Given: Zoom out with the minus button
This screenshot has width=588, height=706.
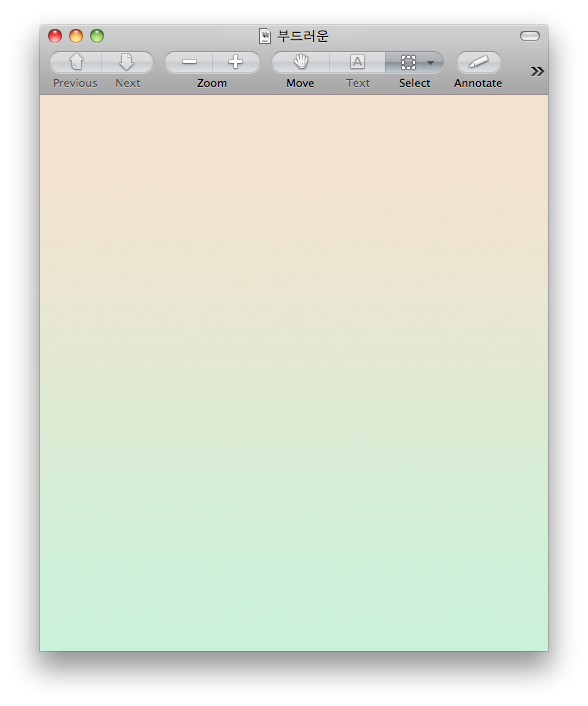Looking at the screenshot, I should [x=189, y=62].
